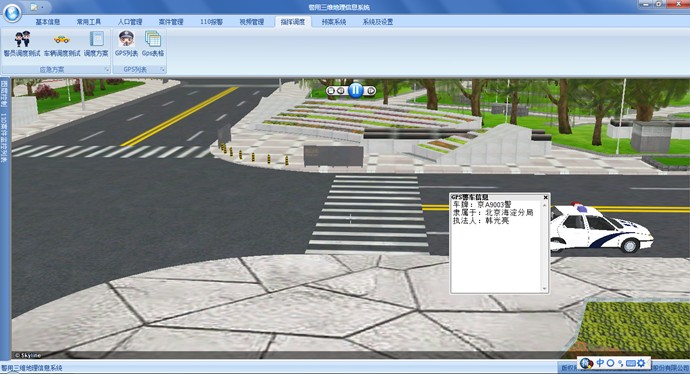Pause the 3D scene playback

point(356,90)
